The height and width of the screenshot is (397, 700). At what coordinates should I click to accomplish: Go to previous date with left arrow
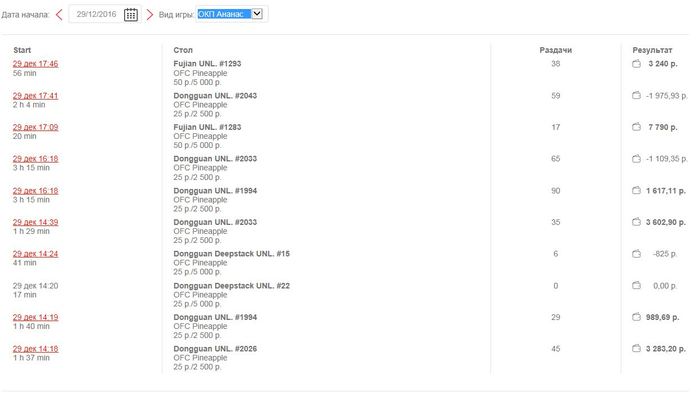[x=59, y=14]
